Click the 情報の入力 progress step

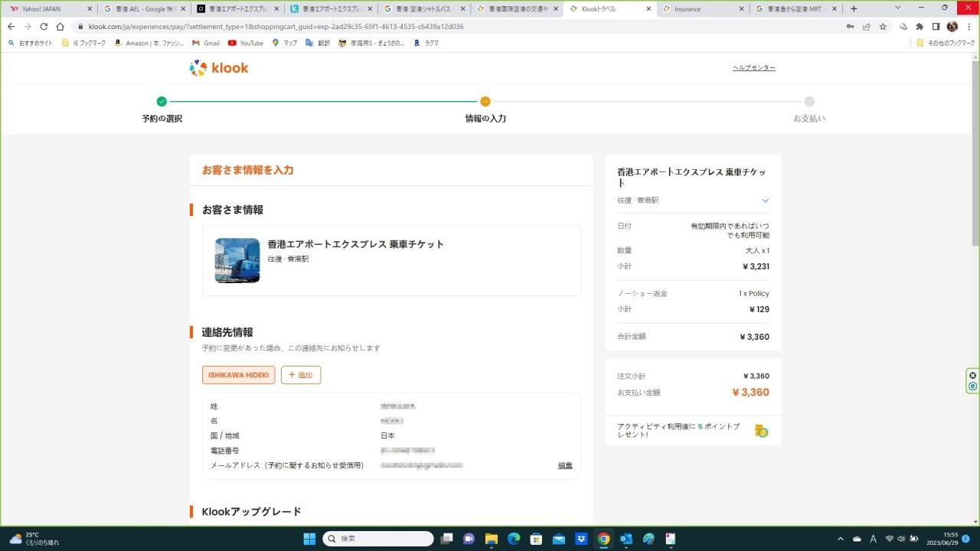(x=485, y=109)
